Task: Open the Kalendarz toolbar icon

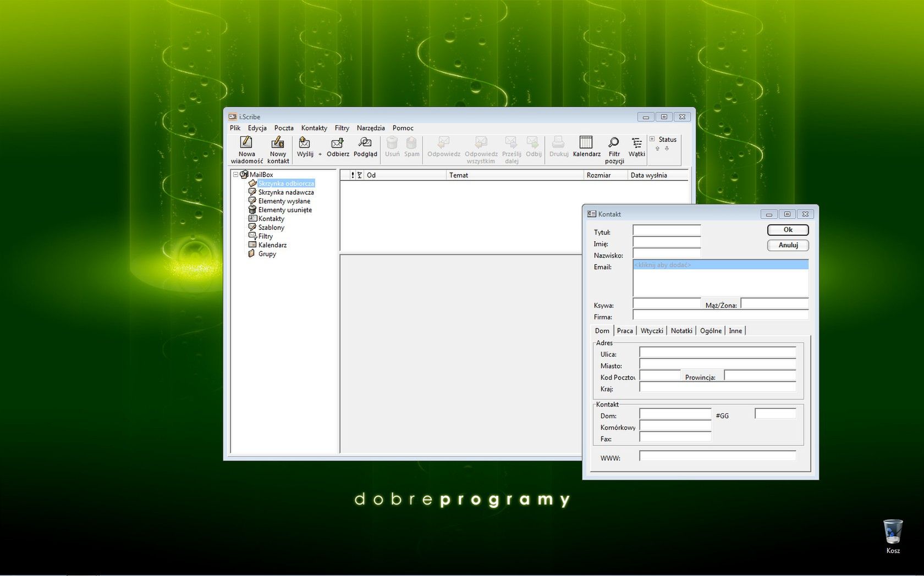Action: 586,147
